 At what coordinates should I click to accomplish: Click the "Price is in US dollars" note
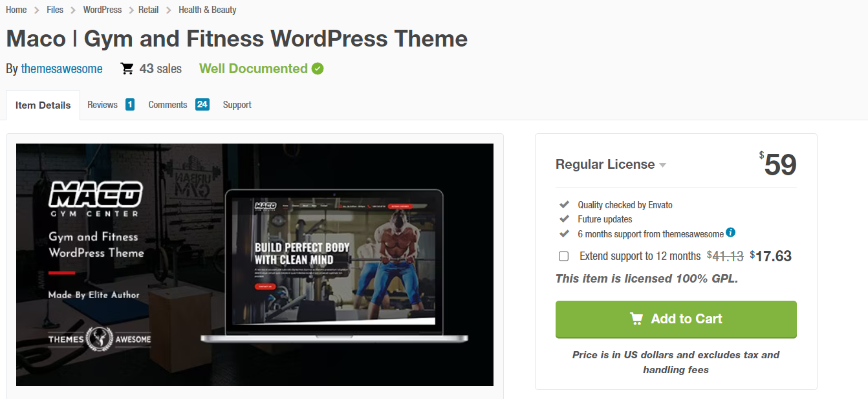(x=676, y=362)
